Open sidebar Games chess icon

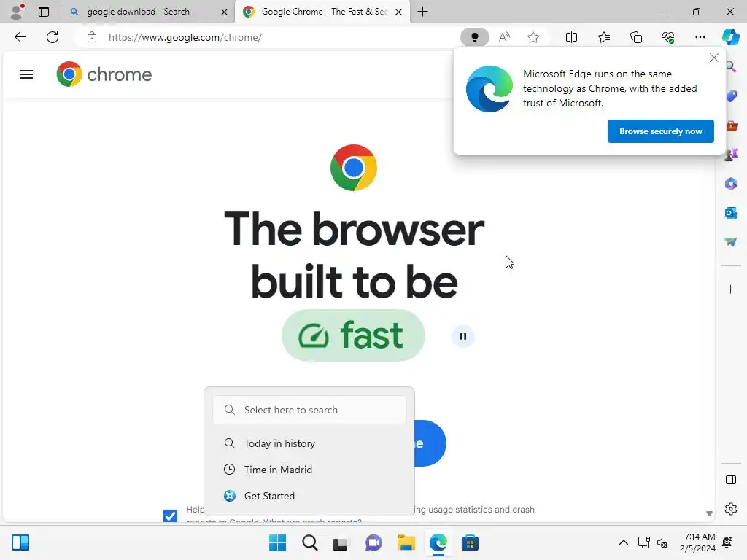(x=731, y=155)
